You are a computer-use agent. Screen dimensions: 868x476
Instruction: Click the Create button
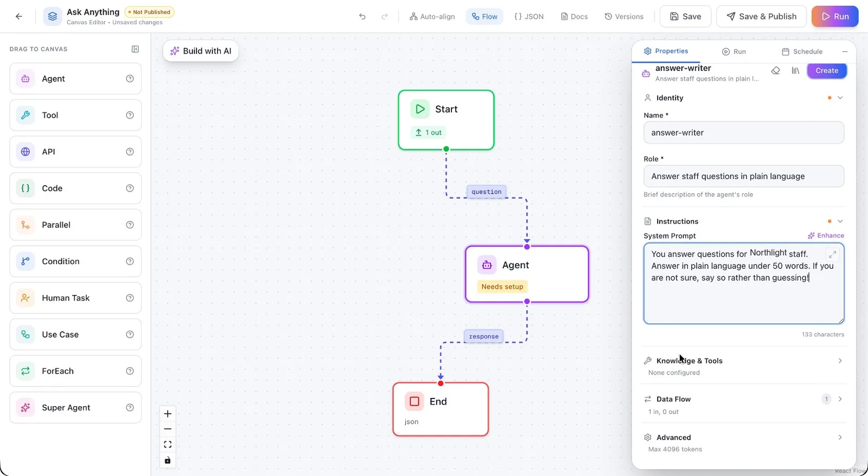click(x=827, y=70)
